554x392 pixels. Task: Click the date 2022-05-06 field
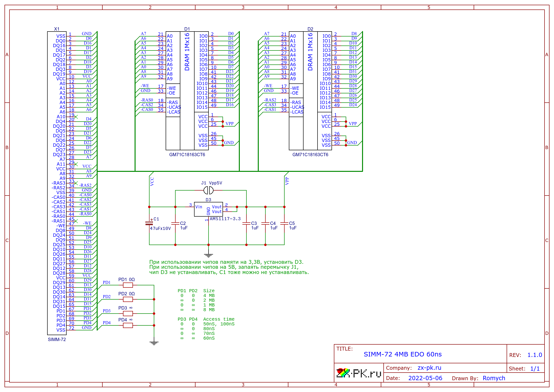click(x=425, y=378)
